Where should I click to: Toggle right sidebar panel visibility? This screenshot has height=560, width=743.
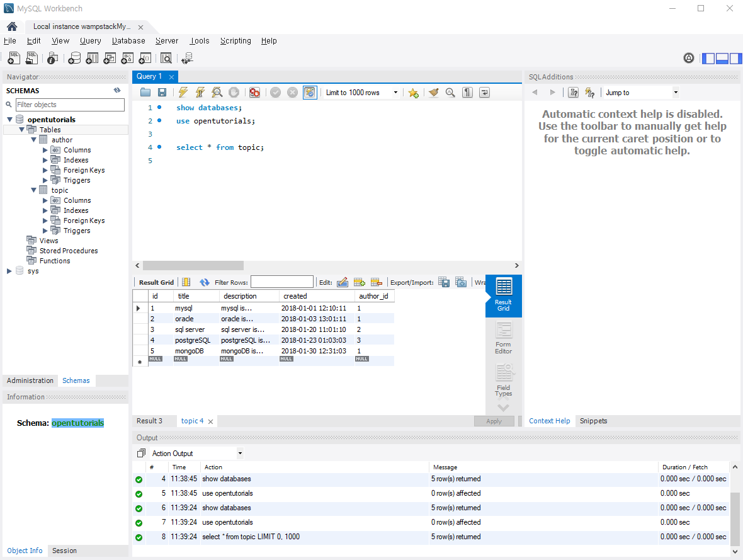pyautogui.click(x=735, y=59)
